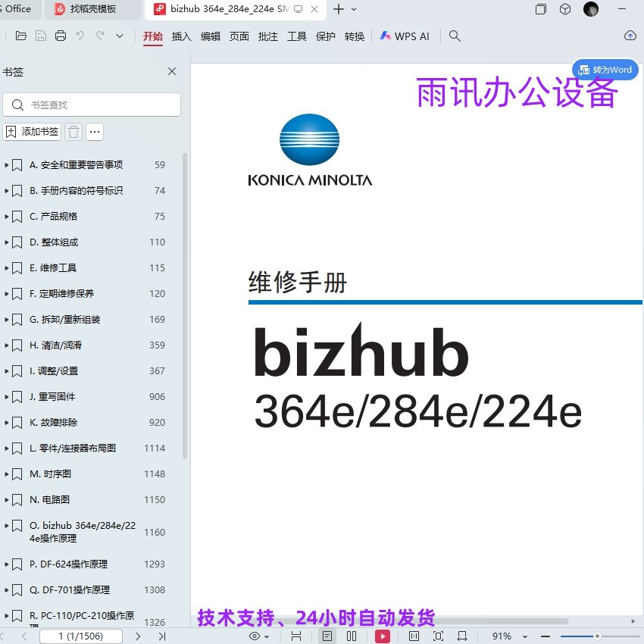Click the page number input field
Screen dimensions: 644x644
point(81,636)
